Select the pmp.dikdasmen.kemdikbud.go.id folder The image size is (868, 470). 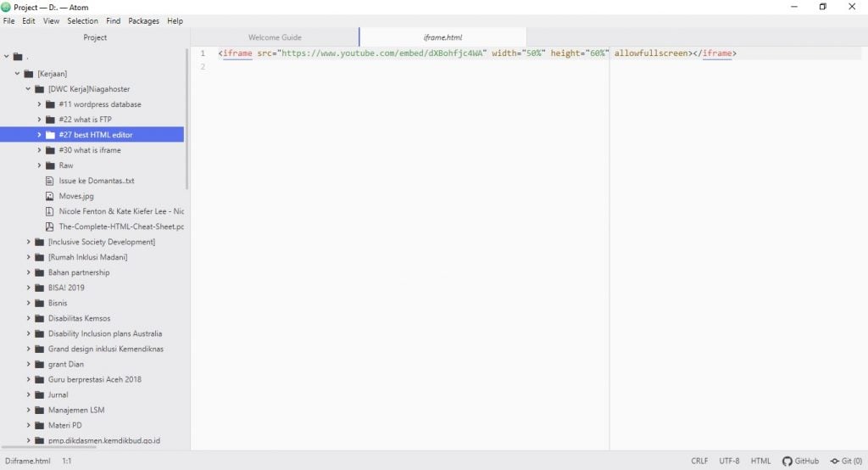(104, 440)
